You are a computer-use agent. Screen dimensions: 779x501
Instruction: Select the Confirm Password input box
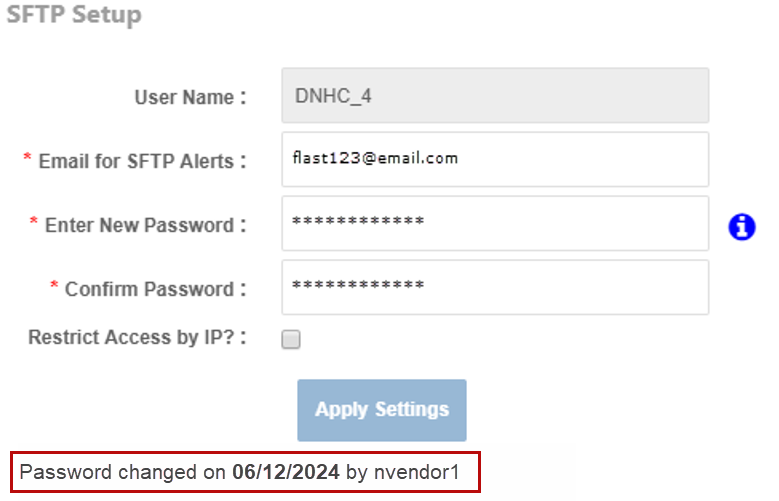click(495, 287)
